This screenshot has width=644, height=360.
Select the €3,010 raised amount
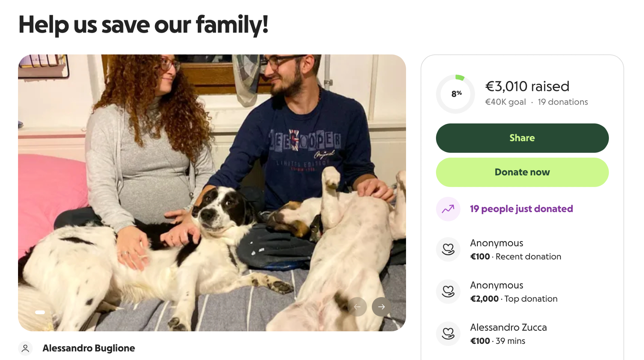[x=527, y=86]
